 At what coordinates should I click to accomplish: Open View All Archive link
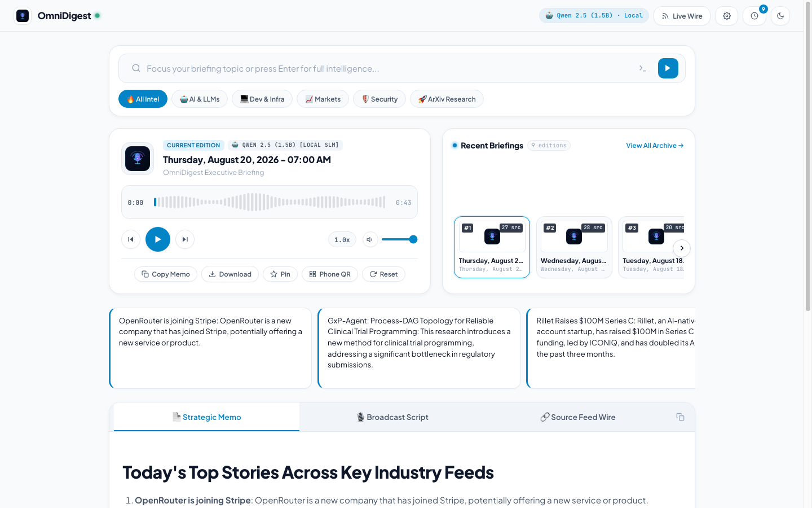[655, 146]
